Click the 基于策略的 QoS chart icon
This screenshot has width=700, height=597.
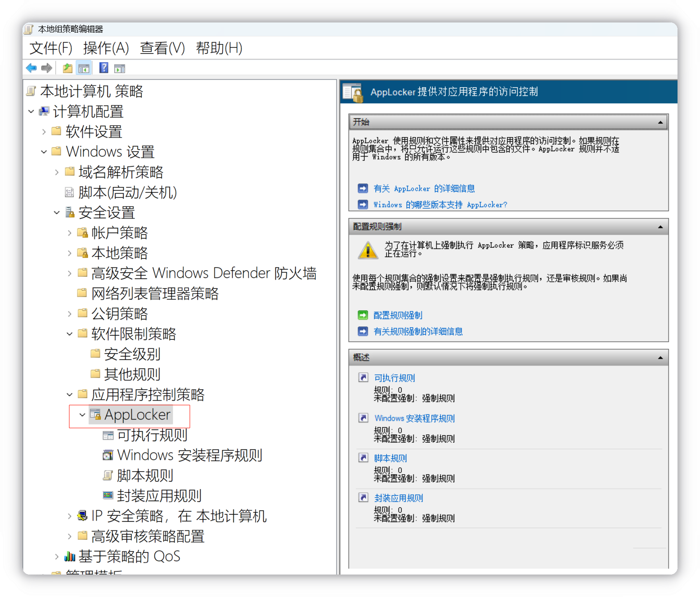(x=70, y=557)
